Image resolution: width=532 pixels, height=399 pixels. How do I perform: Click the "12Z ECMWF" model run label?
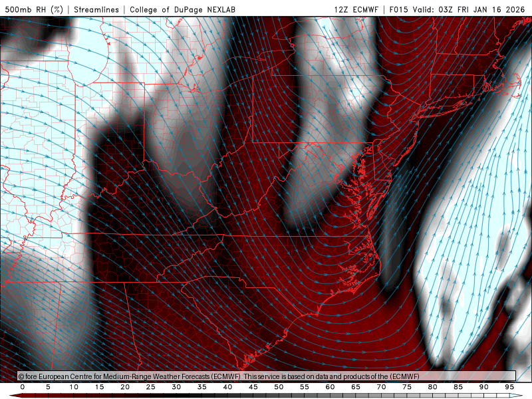356,9
